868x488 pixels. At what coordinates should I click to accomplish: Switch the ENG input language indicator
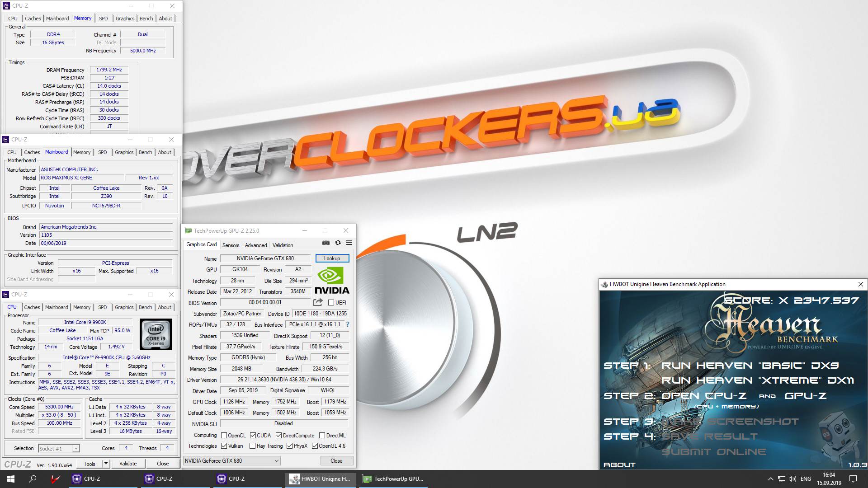coord(806,479)
